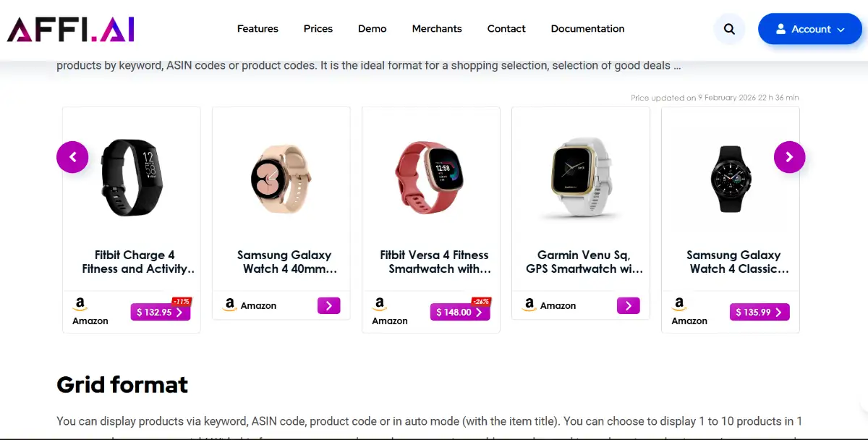This screenshot has width=868, height=440.
Task: Click the carousel next arrow
Action: [x=789, y=157]
